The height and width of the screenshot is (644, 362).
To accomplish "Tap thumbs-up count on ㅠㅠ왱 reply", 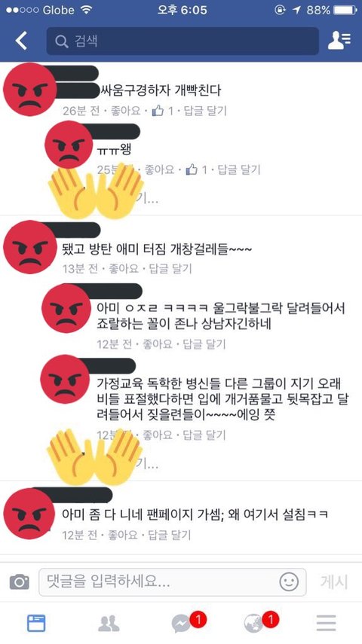I will 196,169.
